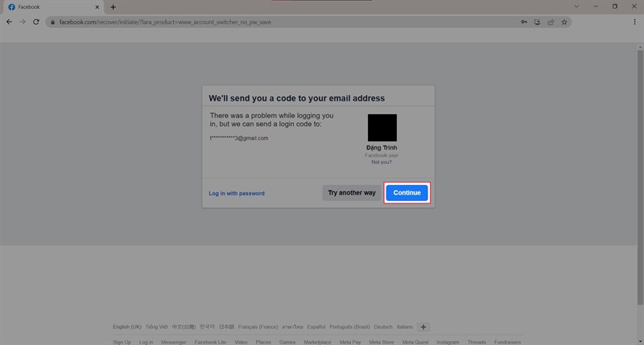
Task: Click the masked gmail address text
Action: pyautogui.click(x=239, y=138)
